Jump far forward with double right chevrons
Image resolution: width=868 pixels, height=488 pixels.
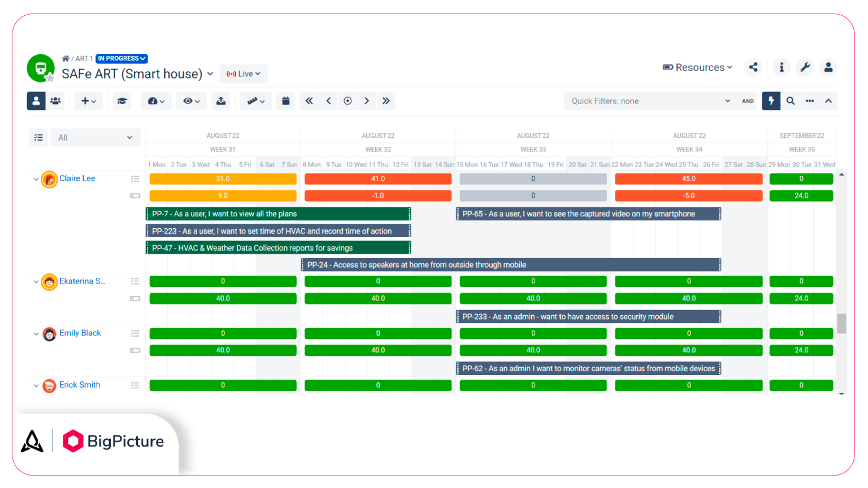pos(386,101)
